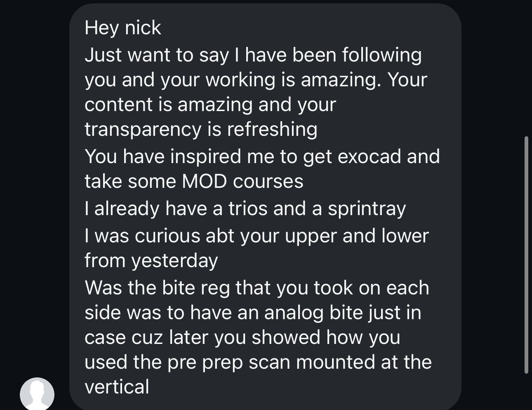Click the "I was curious abt" line
Image resolution: width=532 pixels, height=410 pixels.
pyautogui.click(x=257, y=236)
